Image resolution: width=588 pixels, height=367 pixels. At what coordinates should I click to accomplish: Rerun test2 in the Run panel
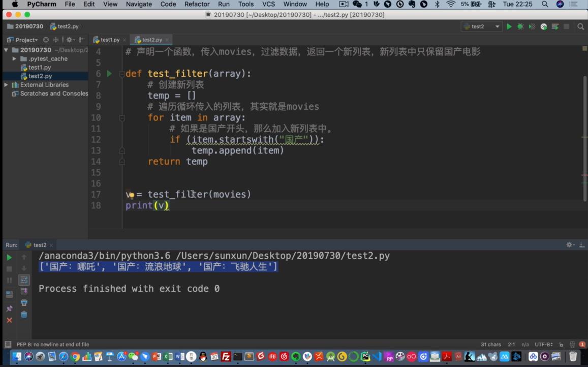9,257
